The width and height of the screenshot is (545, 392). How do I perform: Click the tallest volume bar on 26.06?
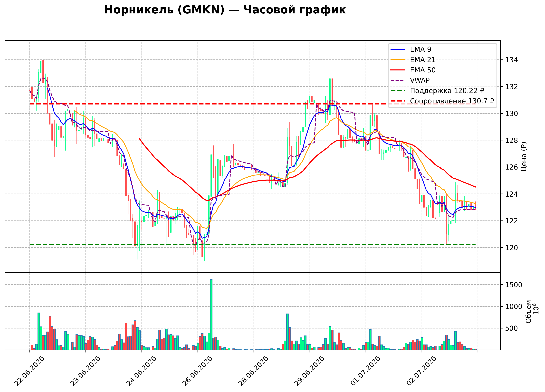tap(211, 315)
